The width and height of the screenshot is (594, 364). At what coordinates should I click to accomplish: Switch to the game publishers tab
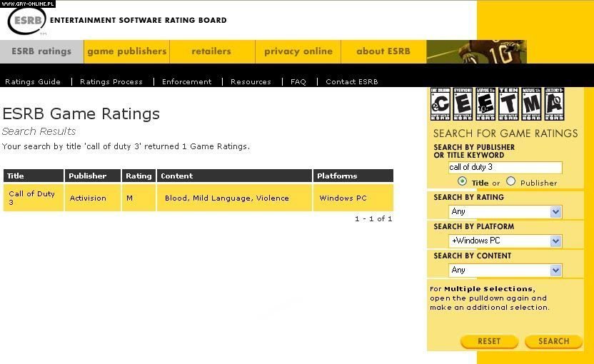click(x=127, y=51)
